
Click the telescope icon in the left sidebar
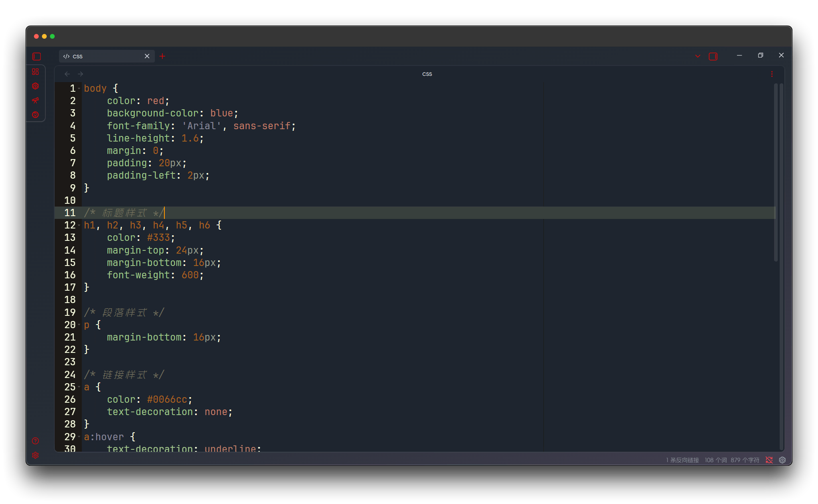click(x=36, y=100)
